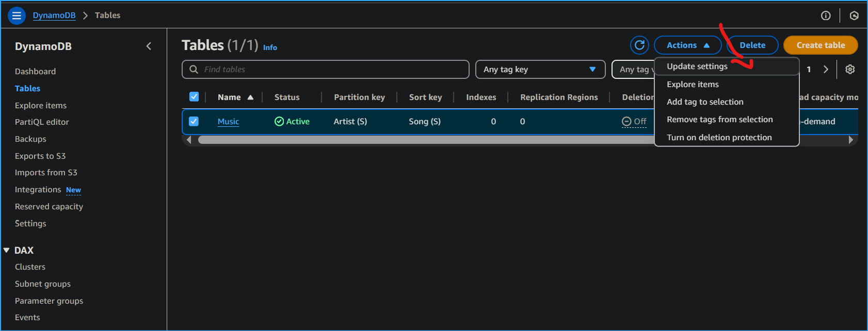Go to next page of tables
The height and width of the screenshot is (331, 868).
826,69
